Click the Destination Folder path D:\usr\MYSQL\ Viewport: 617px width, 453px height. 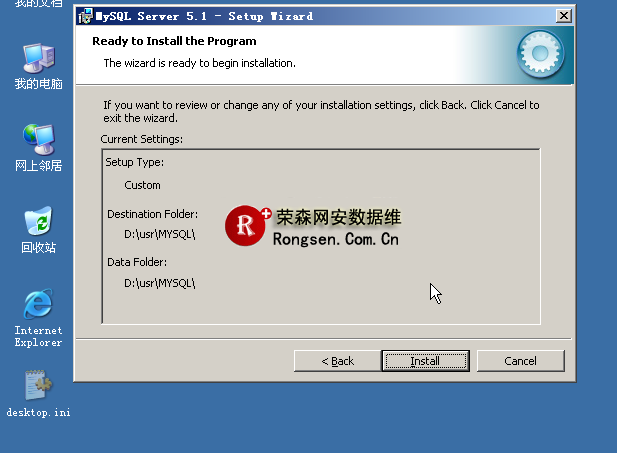(159, 234)
